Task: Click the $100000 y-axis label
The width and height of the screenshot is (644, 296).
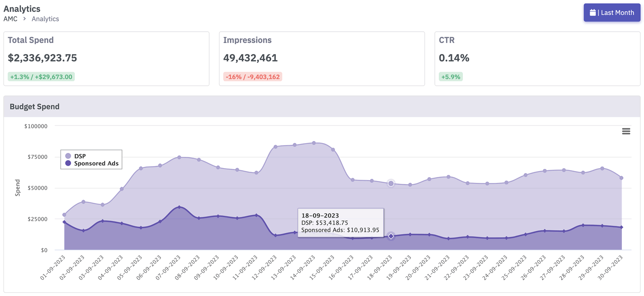Action: click(x=36, y=126)
